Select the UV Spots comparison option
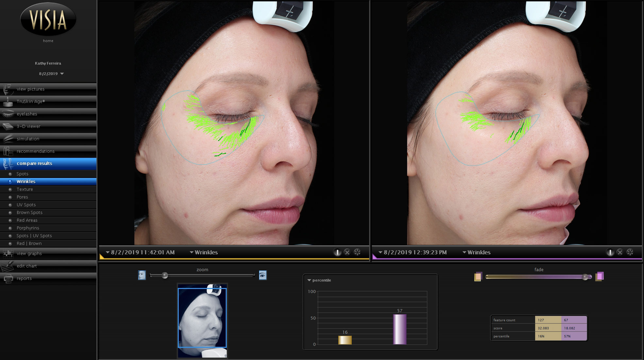The height and width of the screenshot is (360, 644). (26, 205)
